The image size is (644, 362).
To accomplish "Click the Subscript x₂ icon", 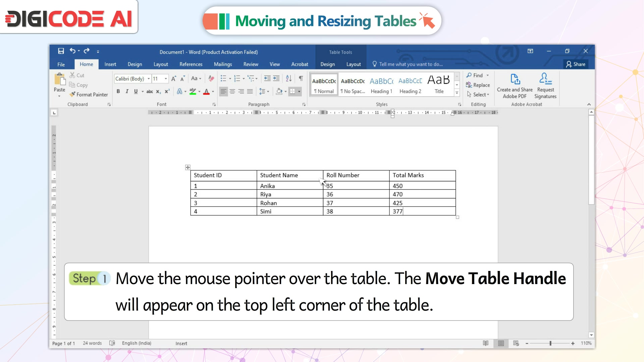I will [158, 91].
